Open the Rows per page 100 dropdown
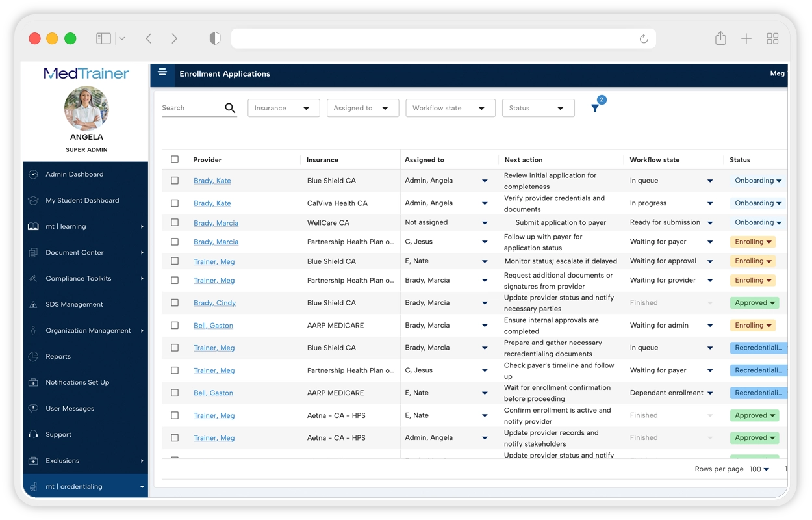Screen dimensions: 812x520 759,469
